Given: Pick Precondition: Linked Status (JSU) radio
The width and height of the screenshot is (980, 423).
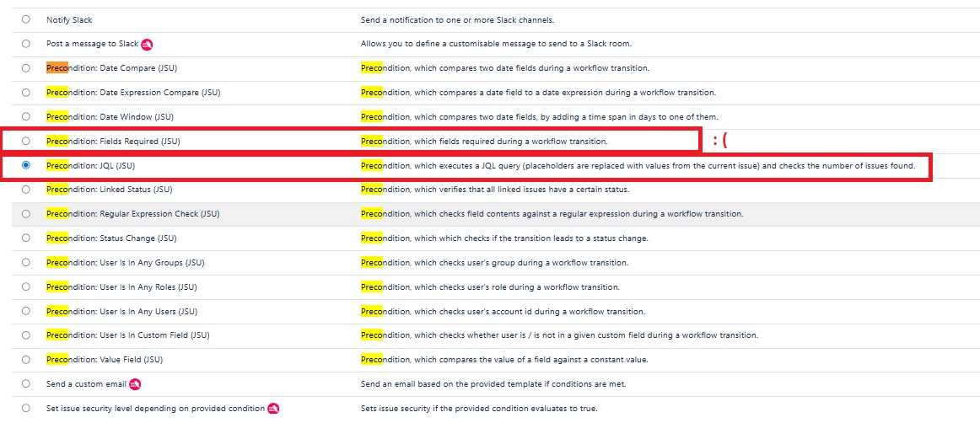Looking at the screenshot, I should pos(25,190).
